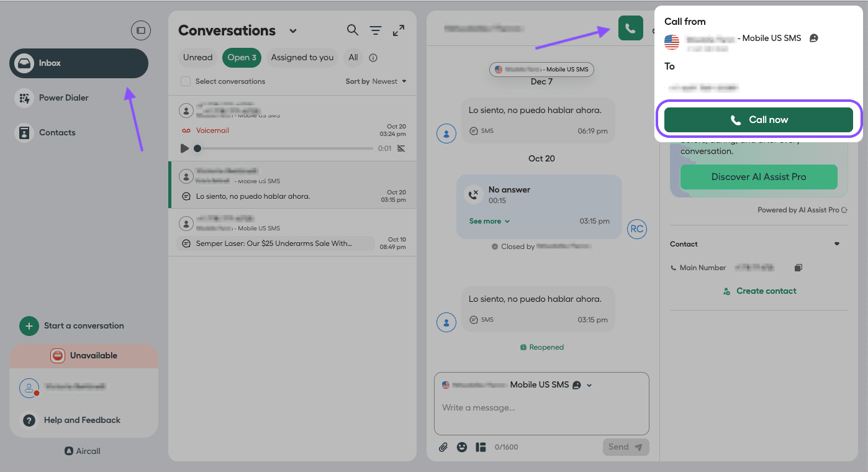Collapse the left sidebar panel icon
868x472 pixels.
tap(141, 30)
